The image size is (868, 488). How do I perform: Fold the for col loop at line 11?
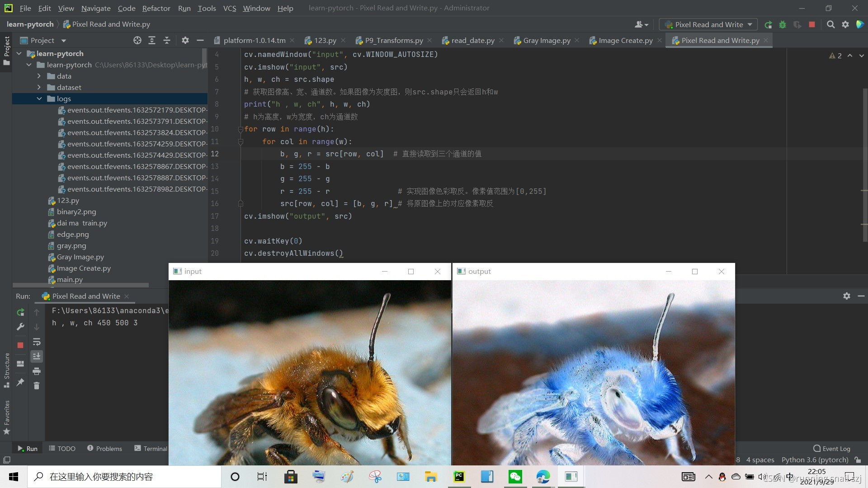pos(241,142)
